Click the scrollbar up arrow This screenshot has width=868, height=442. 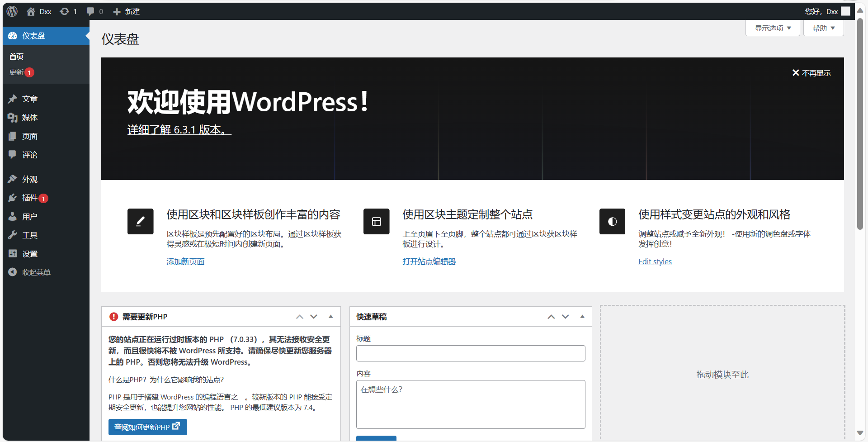[x=860, y=10]
